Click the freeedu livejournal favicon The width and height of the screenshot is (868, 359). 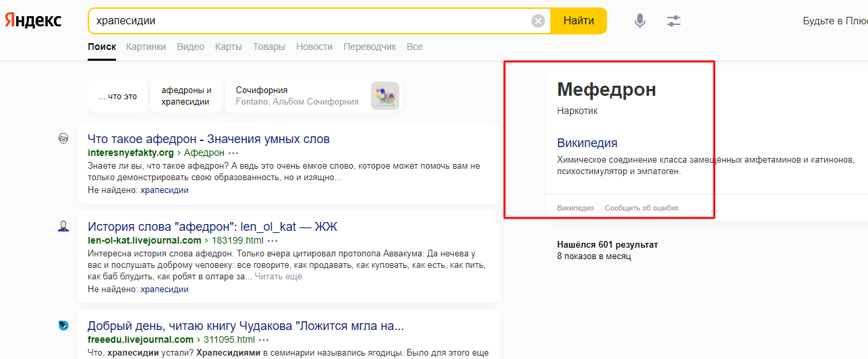coord(63,325)
